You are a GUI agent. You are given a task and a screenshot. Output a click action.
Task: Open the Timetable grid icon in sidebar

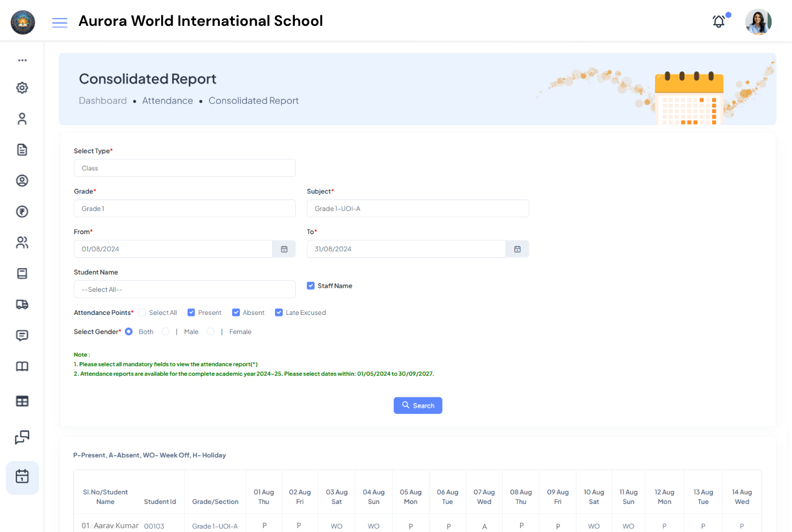click(x=22, y=401)
